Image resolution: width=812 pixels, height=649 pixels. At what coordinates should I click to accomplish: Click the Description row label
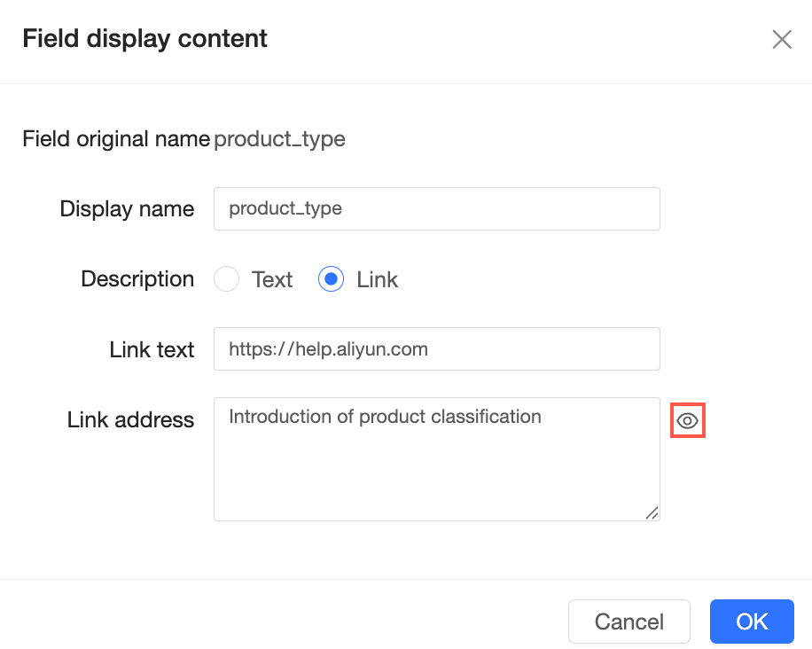click(137, 279)
